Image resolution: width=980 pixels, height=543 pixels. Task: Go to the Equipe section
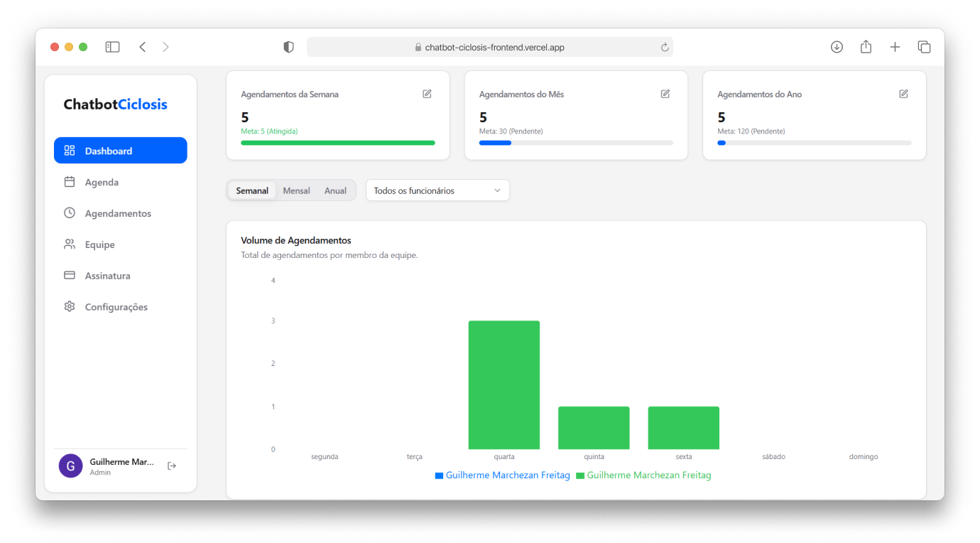point(99,244)
